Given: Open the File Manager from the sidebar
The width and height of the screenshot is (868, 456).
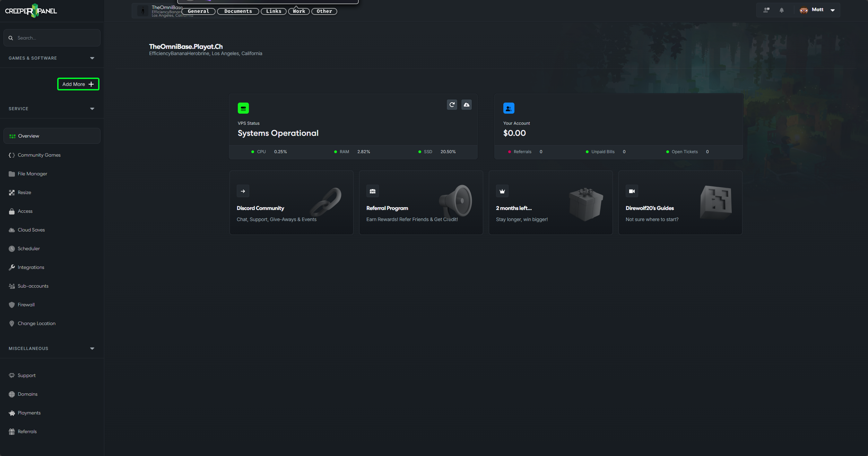Looking at the screenshot, I should click(x=32, y=174).
